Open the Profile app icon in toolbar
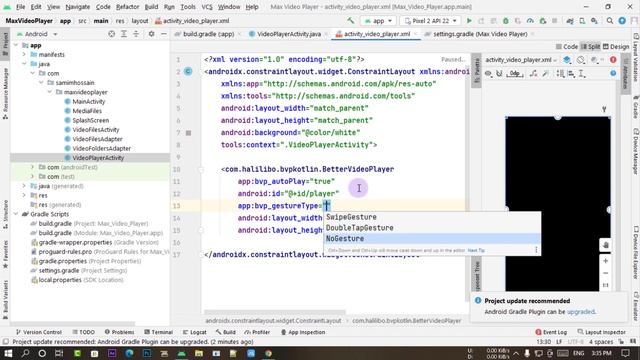This screenshot has width=640, height=360. (530, 20)
